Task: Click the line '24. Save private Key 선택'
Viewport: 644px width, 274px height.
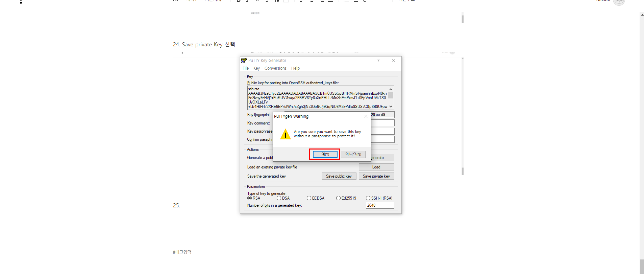Action: coord(204,45)
